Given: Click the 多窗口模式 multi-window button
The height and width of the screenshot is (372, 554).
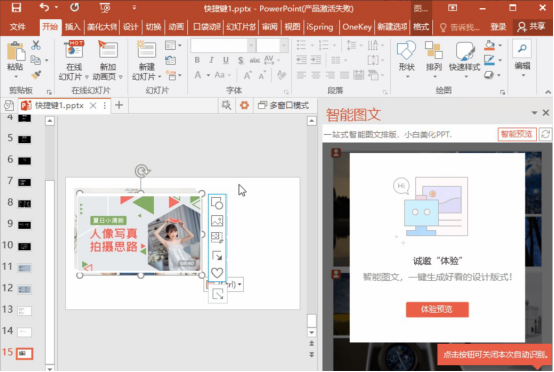Looking at the screenshot, I should [284, 105].
